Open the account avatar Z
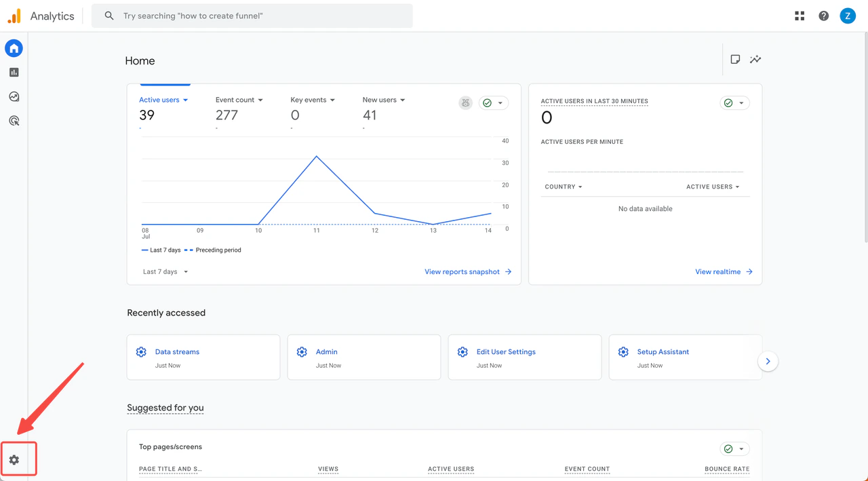Viewport: 868px width, 481px height. pos(848,16)
